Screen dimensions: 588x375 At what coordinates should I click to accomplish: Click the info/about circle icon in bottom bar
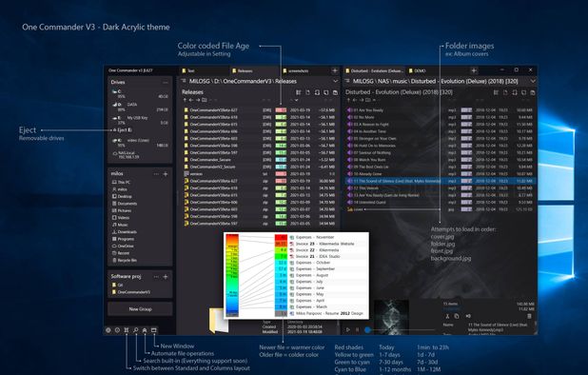(x=117, y=330)
